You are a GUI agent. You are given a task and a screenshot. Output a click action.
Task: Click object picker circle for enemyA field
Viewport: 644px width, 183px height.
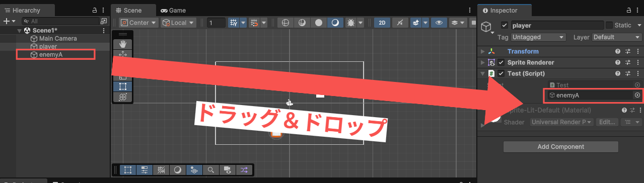point(637,95)
